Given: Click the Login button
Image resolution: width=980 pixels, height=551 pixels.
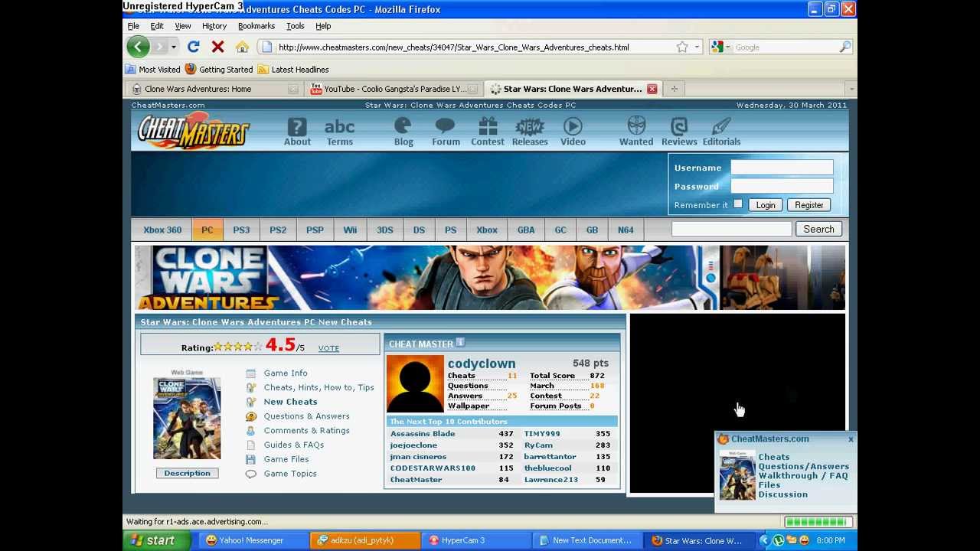Looking at the screenshot, I should point(766,205).
